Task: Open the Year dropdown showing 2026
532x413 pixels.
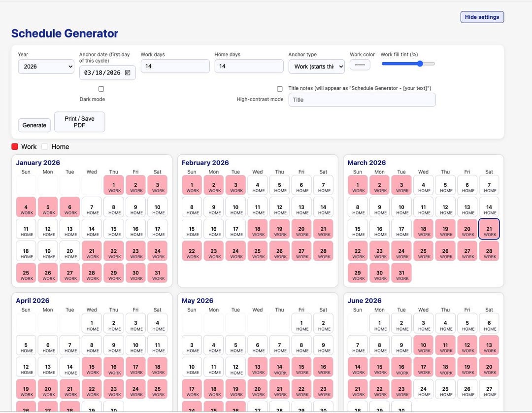Action: 46,67
